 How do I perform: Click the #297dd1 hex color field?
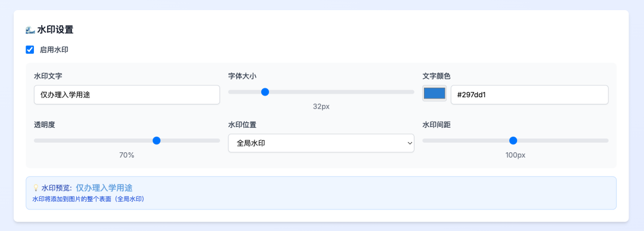(530, 95)
